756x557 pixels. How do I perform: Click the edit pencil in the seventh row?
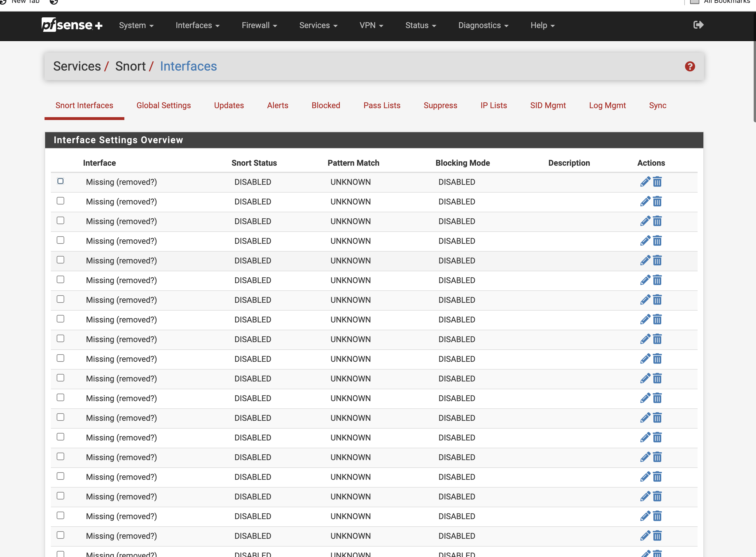pos(645,300)
